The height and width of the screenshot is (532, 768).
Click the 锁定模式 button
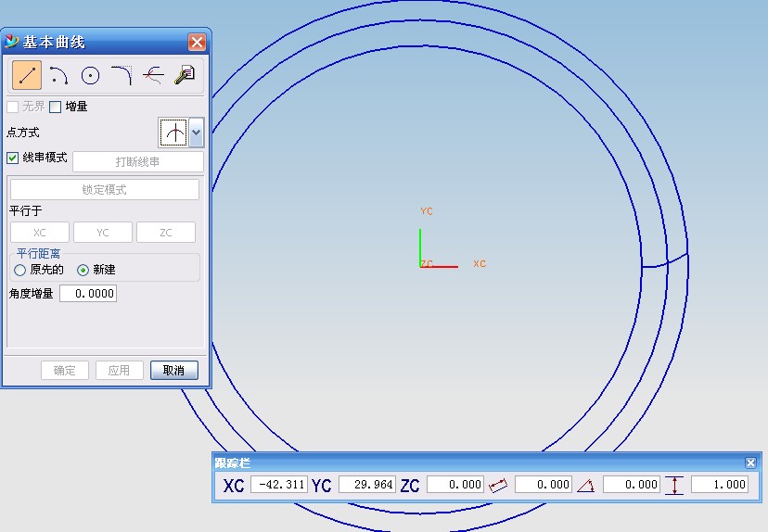[x=104, y=189]
